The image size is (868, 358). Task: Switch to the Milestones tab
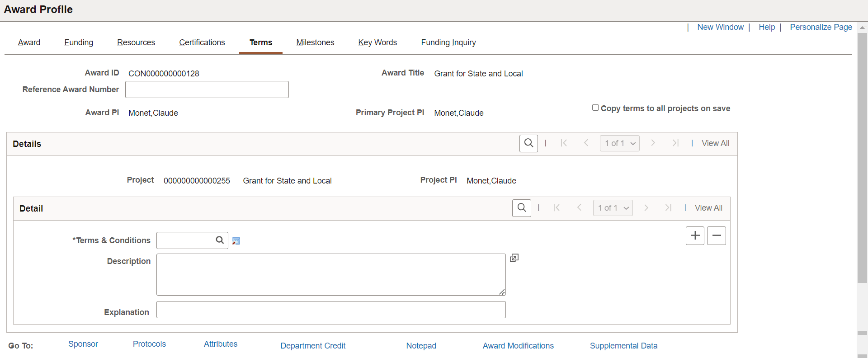click(x=315, y=42)
